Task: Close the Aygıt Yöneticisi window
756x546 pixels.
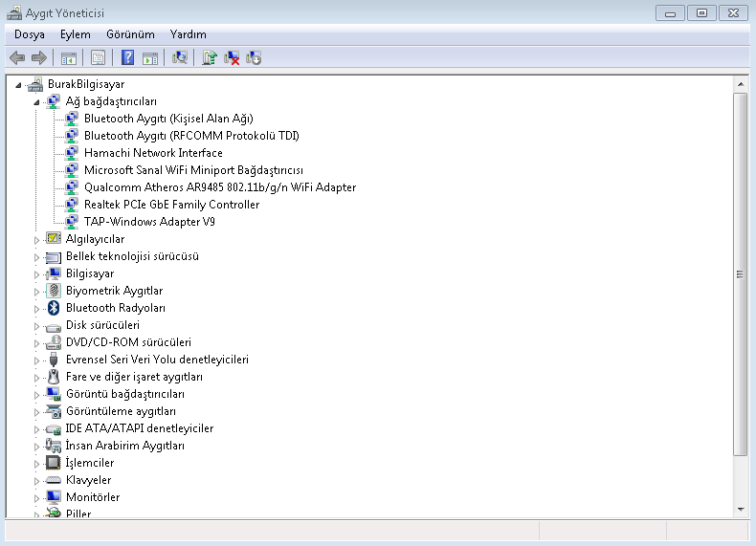Action: 733,13
